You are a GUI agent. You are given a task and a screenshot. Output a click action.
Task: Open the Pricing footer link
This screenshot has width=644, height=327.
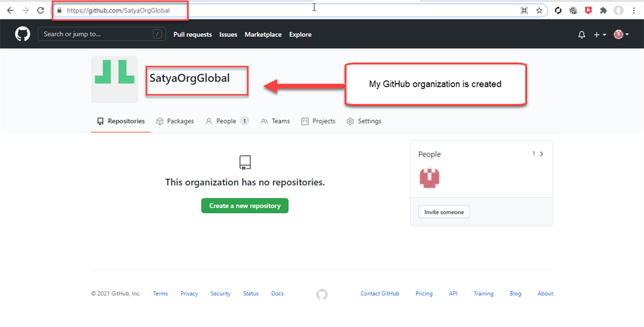click(424, 293)
